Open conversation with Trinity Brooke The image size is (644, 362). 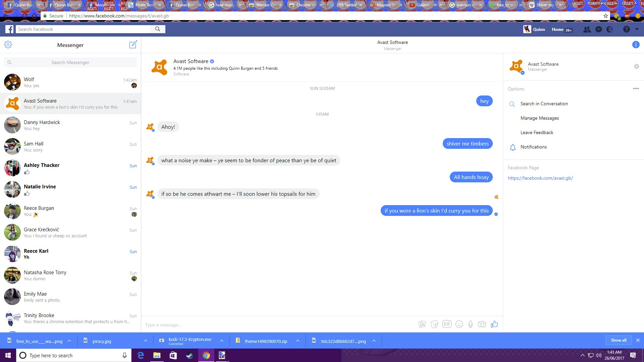pyautogui.click(x=70, y=318)
